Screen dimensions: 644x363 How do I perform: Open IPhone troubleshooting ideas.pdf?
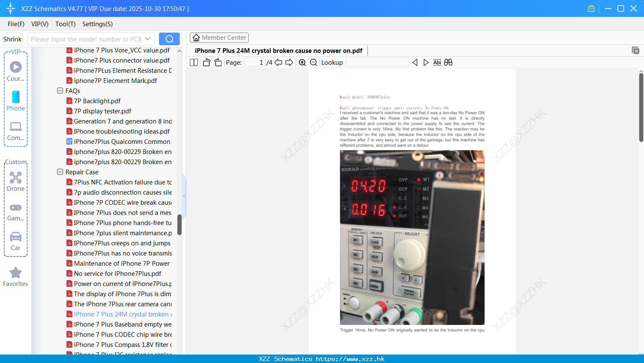pyautogui.click(x=118, y=132)
